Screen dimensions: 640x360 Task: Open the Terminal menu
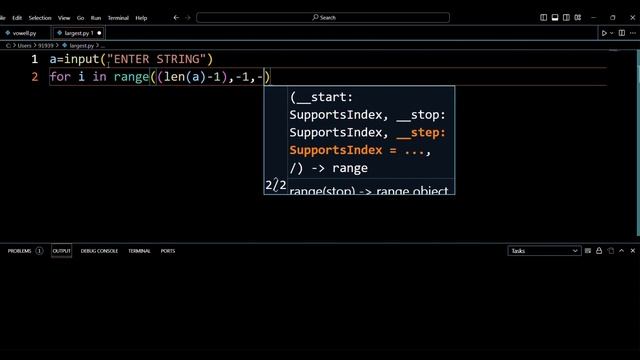(118, 18)
